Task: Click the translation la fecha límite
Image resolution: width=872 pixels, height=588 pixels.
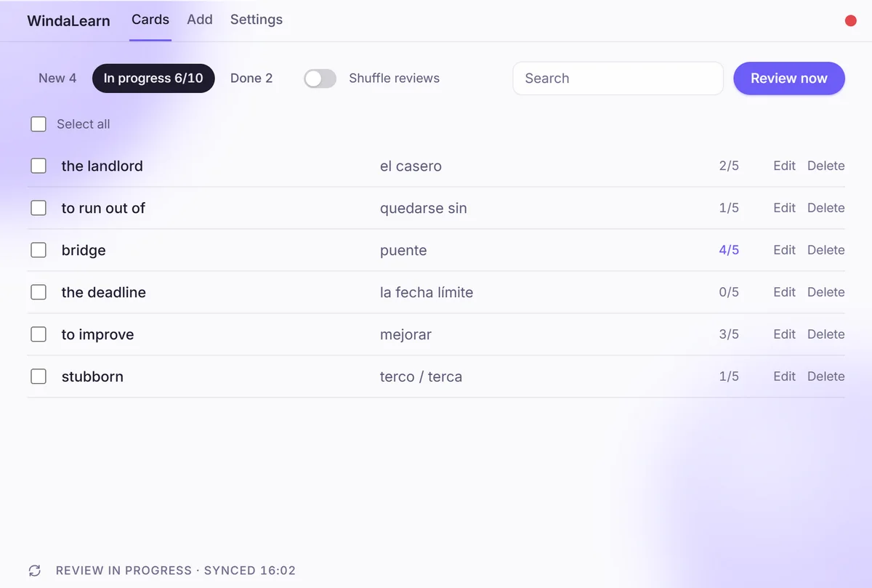Action: click(427, 292)
